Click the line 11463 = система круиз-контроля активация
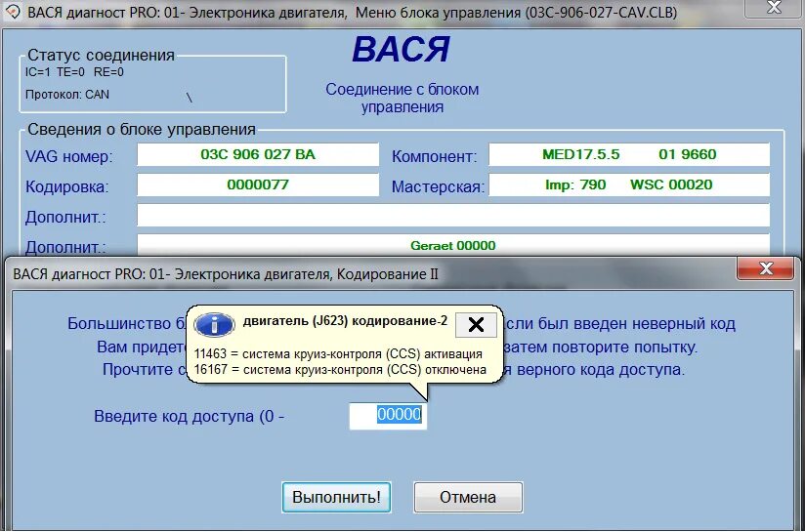 (338, 354)
